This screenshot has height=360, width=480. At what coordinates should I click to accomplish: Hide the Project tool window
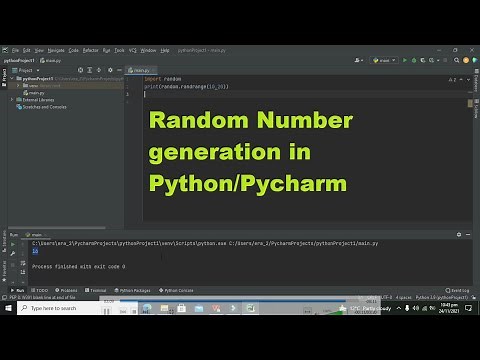pyautogui.click(x=119, y=70)
